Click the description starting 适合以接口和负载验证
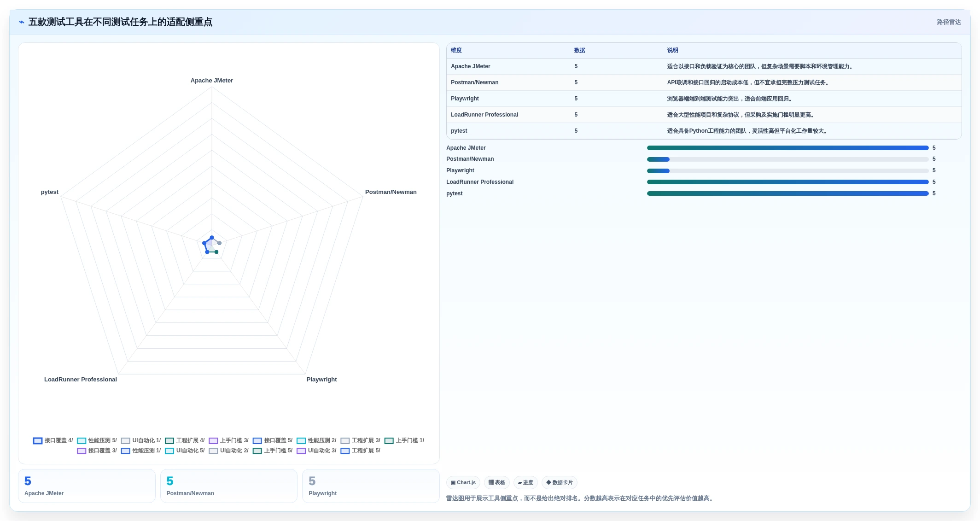 761,66
